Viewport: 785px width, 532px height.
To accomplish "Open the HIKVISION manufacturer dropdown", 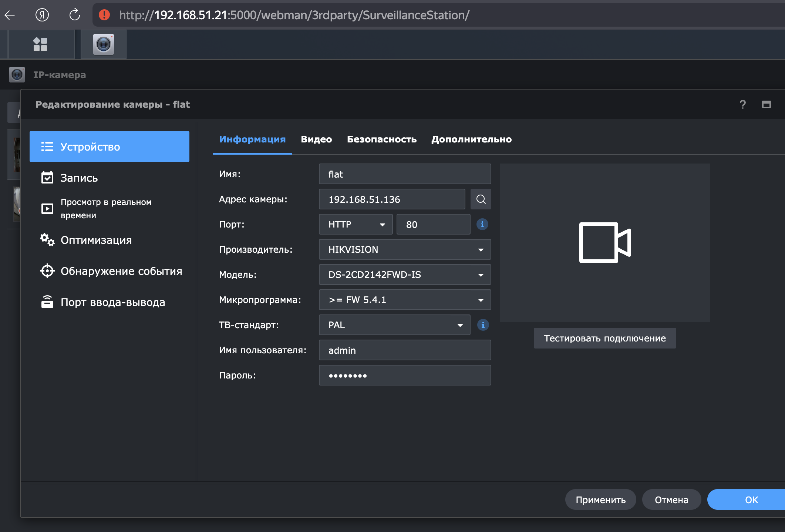I will coord(405,249).
